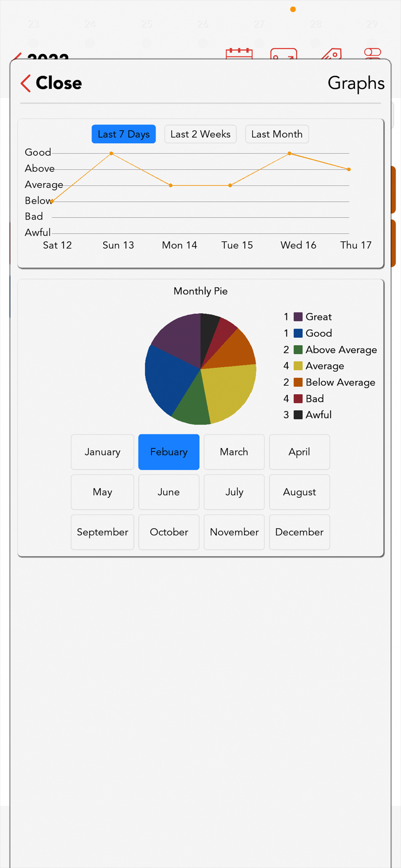
Task: Open November monthly pie
Action: (234, 532)
